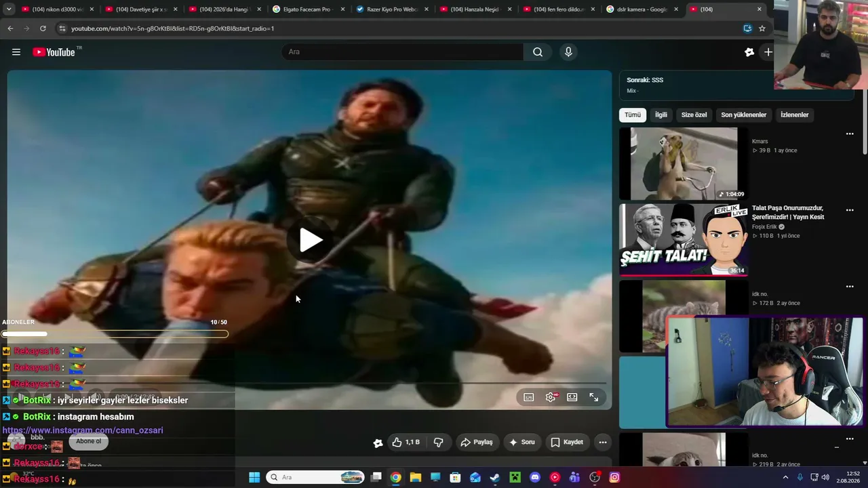Bookmark the page with the star icon
The image size is (868, 488).
pyautogui.click(x=762, y=28)
